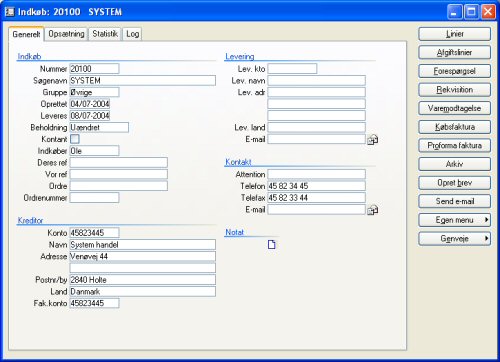Image resolution: width=500 pixels, height=362 pixels.
Task: Click the Telefon field 45 82 34 45
Action: click(317, 186)
